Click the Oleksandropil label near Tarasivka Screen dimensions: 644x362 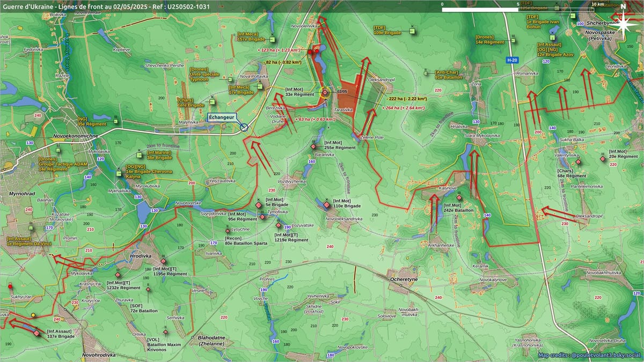click(x=381, y=79)
